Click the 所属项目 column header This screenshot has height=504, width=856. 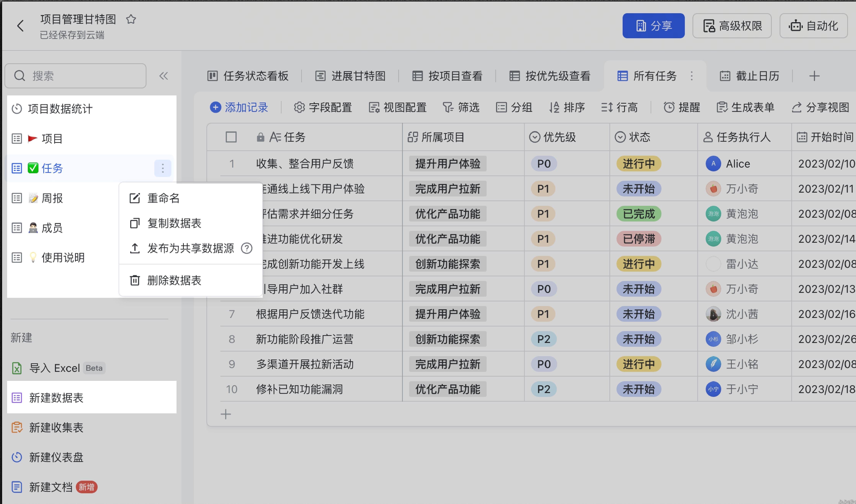[463, 137]
